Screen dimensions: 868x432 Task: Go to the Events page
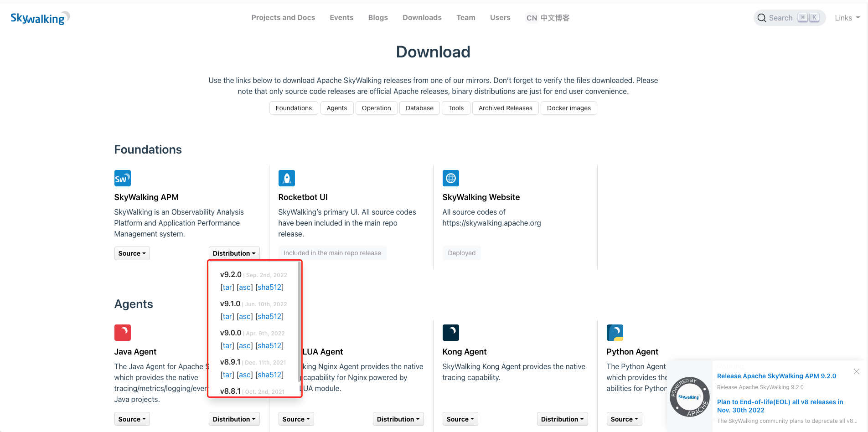341,17
